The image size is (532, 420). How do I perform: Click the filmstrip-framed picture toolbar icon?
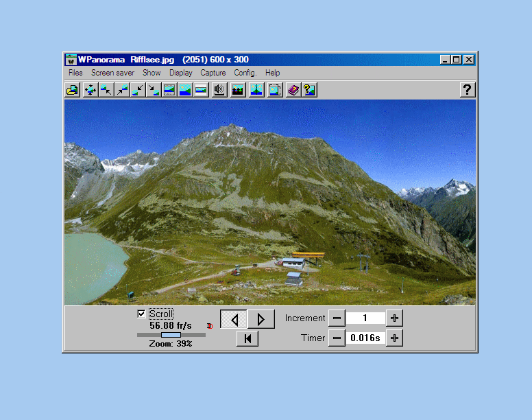(x=169, y=90)
